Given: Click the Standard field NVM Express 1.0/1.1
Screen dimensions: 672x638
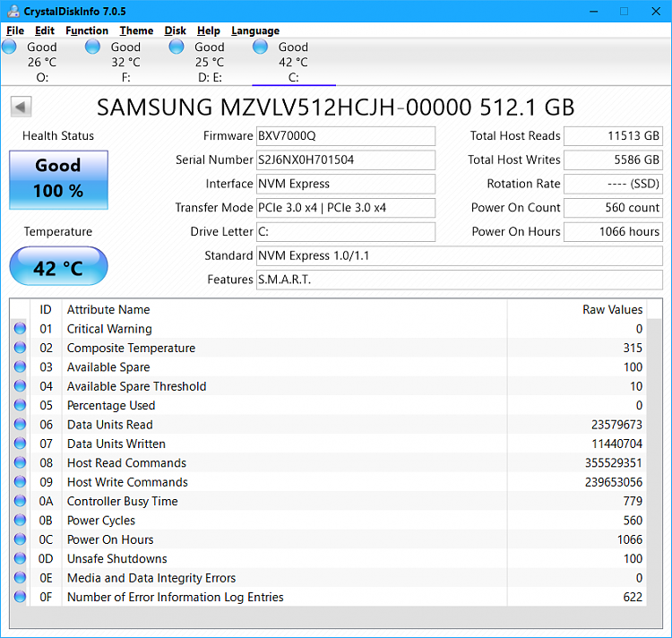Looking at the screenshot, I should [x=460, y=255].
